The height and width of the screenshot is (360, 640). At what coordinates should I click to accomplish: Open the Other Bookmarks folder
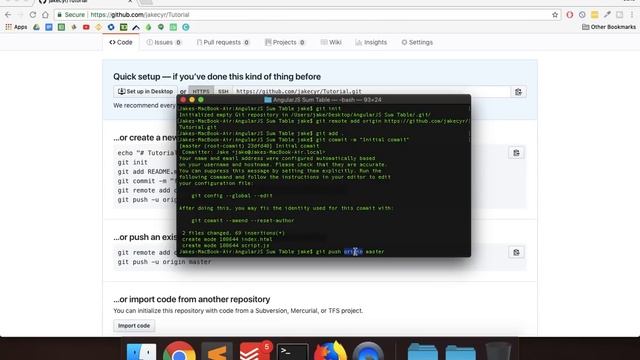609,27
